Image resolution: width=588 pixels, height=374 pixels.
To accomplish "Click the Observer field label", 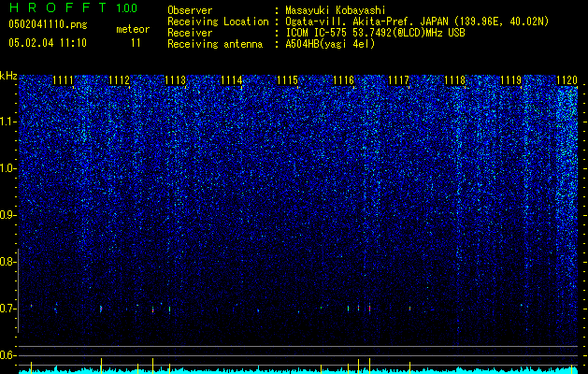I will (190, 10).
